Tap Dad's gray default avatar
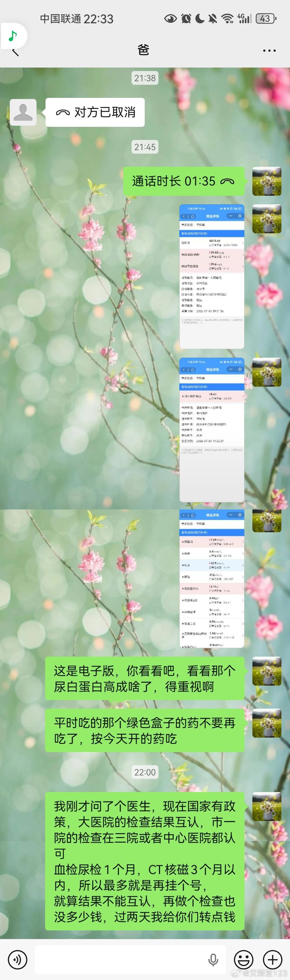The image size is (290, 980). pos(23,112)
